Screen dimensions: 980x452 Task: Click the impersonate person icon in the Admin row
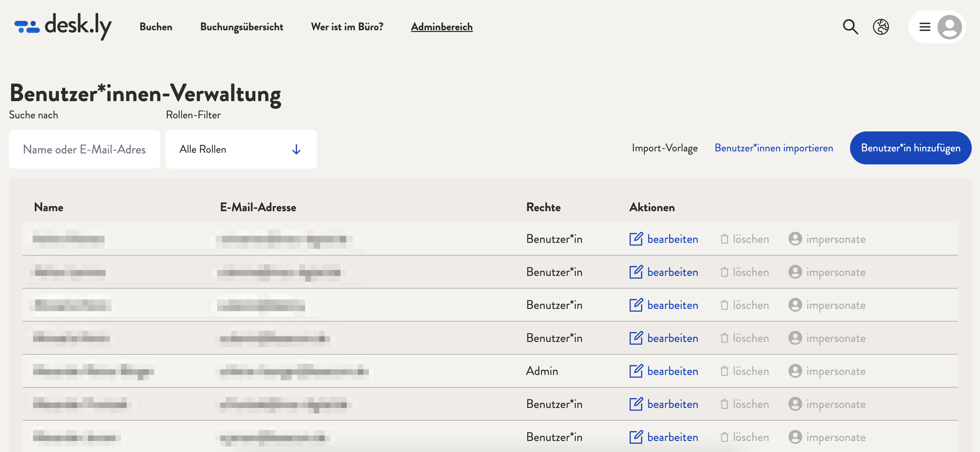(795, 370)
